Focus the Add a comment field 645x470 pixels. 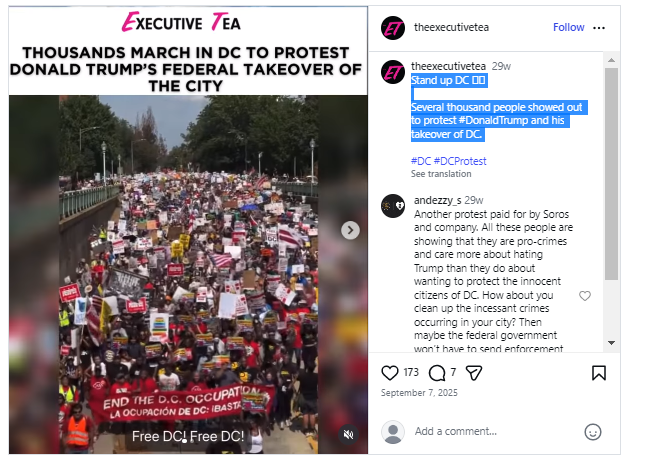[x=494, y=431]
